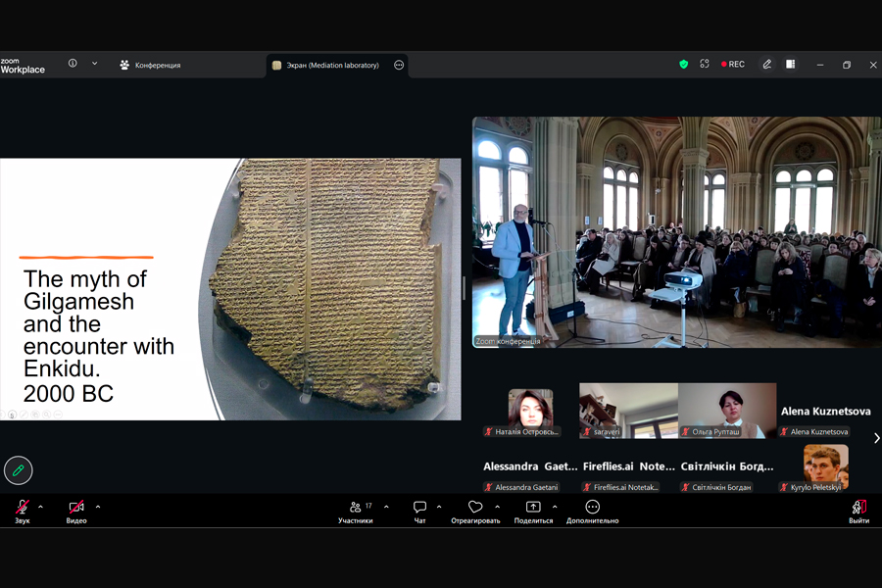Toggle the view layout icon in title bar
The height and width of the screenshot is (588, 882).
pos(790,65)
